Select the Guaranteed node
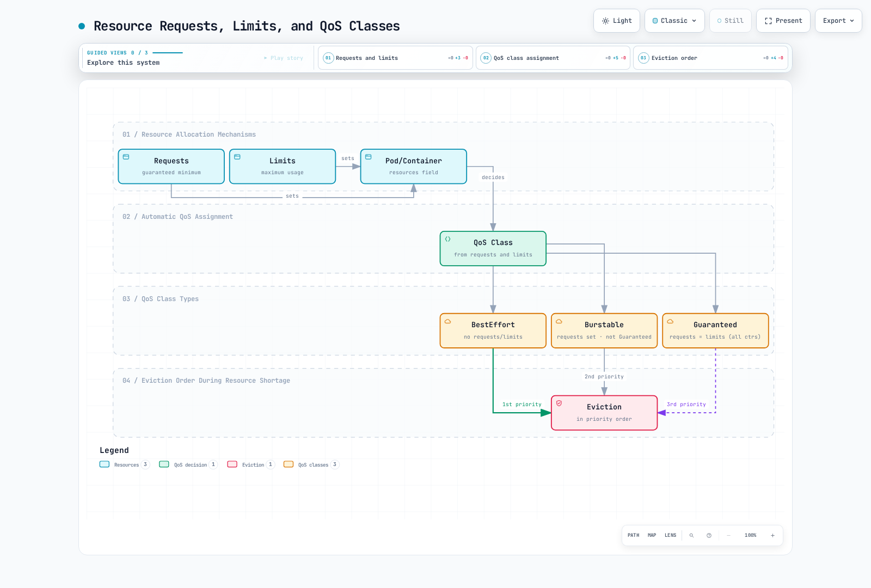 click(715, 330)
